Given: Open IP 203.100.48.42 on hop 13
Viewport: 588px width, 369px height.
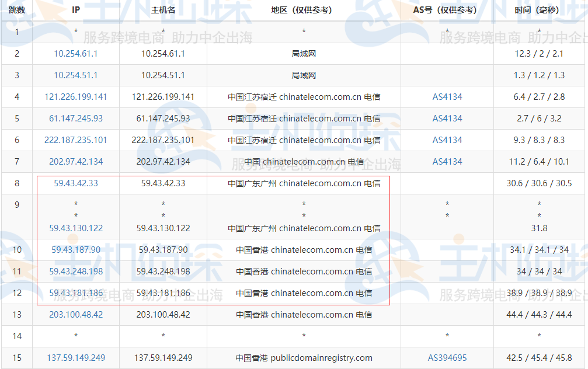Looking at the screenshot, I should tap(75, 314).
